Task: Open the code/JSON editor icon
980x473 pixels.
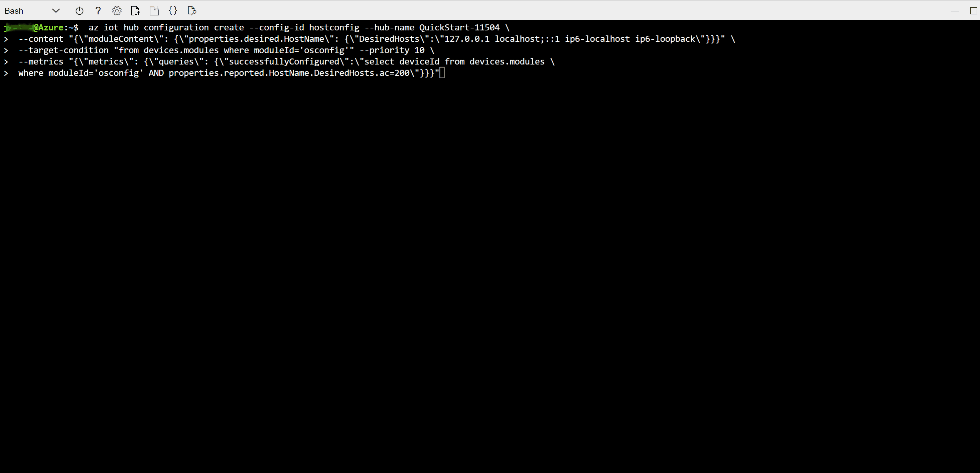Action: 173,11
